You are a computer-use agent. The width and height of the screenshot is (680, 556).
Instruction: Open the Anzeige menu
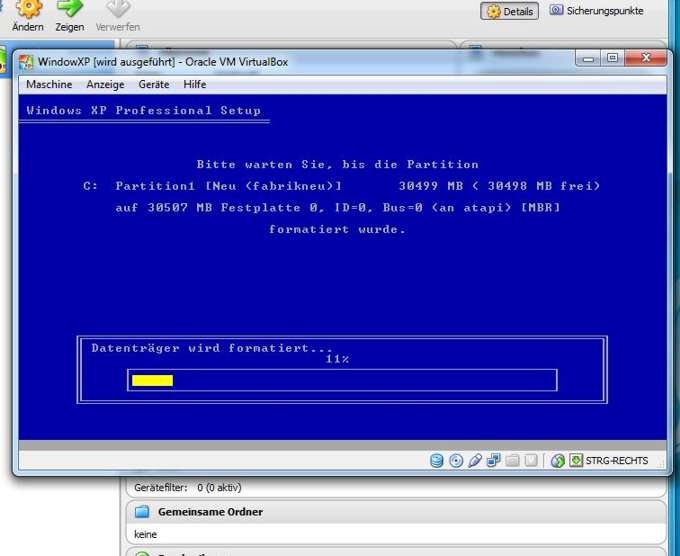click(x=105, y=84)
